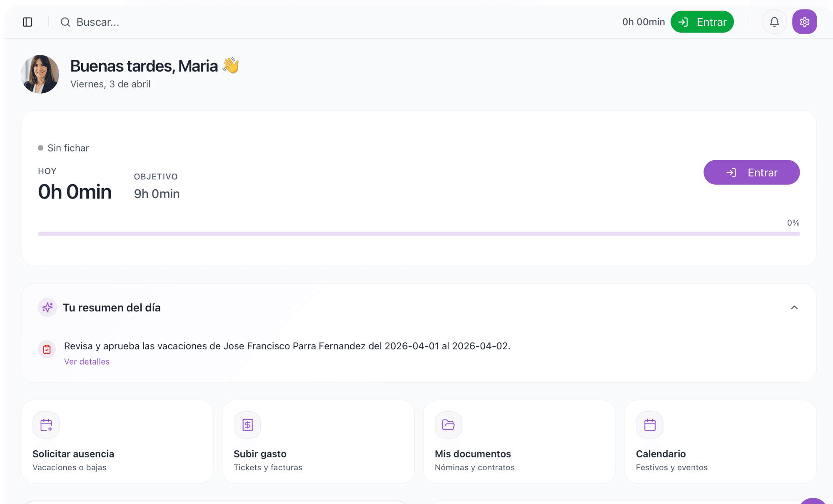
Task: Click the chevron above Ver detalles section
Action: pyautogui.click(x=795, y=308)
